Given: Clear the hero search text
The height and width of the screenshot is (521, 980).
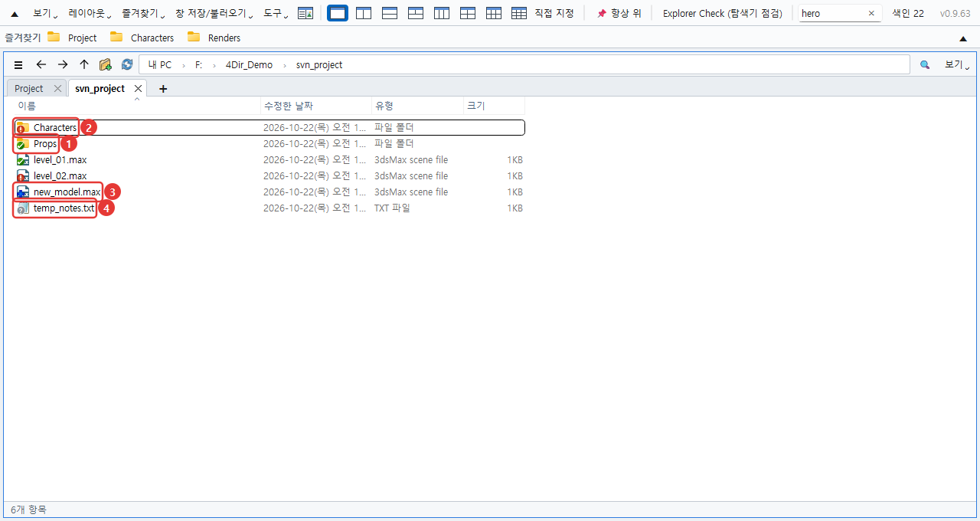Looking at the screenshot, I should pos(871,13).
